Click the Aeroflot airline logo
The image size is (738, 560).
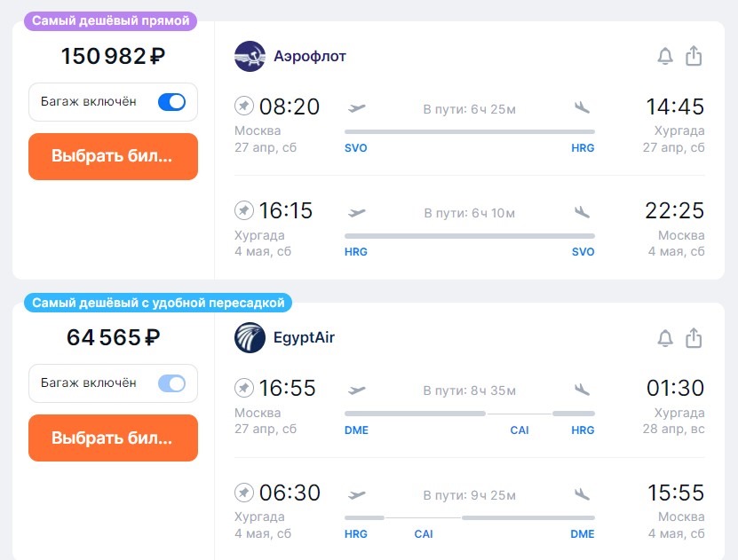click(x=250, y=56)
